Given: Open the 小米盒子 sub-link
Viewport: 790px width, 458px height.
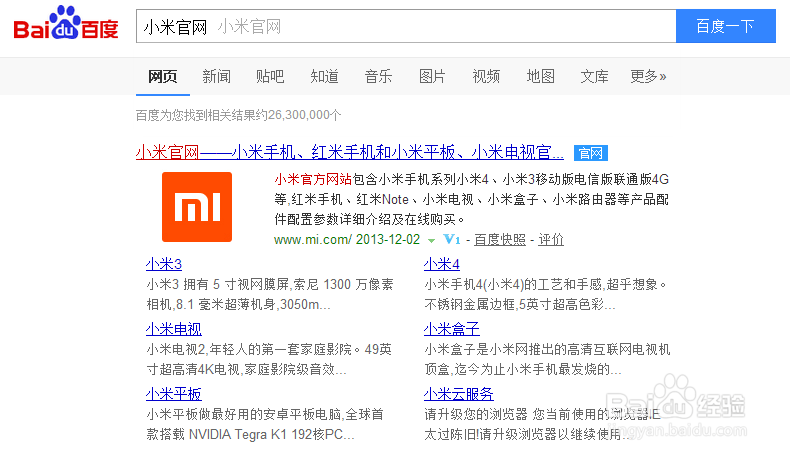Looking at the screenshot, I should tap(452, 329).
